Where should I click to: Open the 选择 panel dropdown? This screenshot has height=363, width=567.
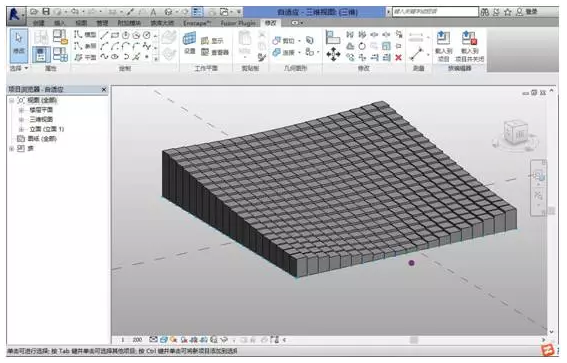tap(19, 68)
